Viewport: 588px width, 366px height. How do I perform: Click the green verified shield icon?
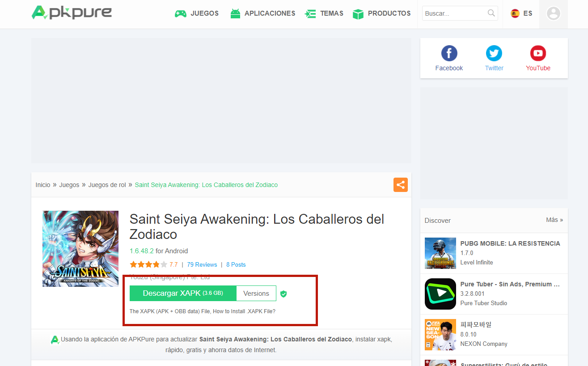click(x=283, y=294)
